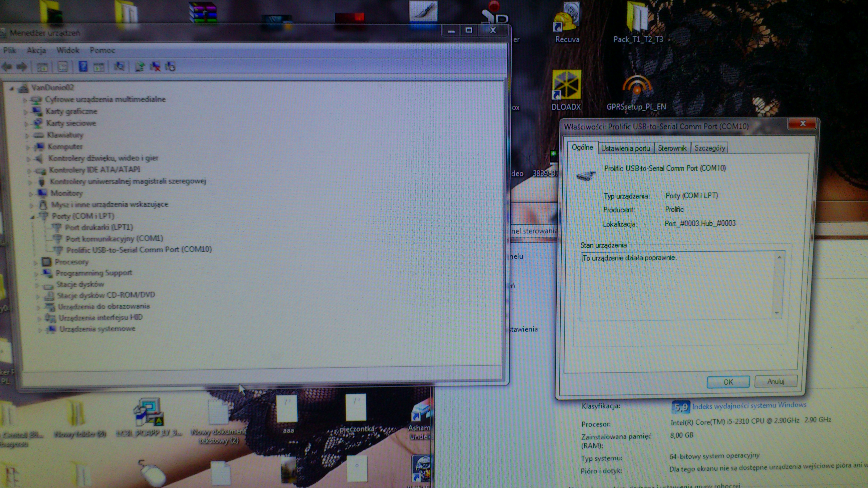The image size is (868, 488).
Task: Toggle the console tree toolbar icon
Action: click(42, 67)
